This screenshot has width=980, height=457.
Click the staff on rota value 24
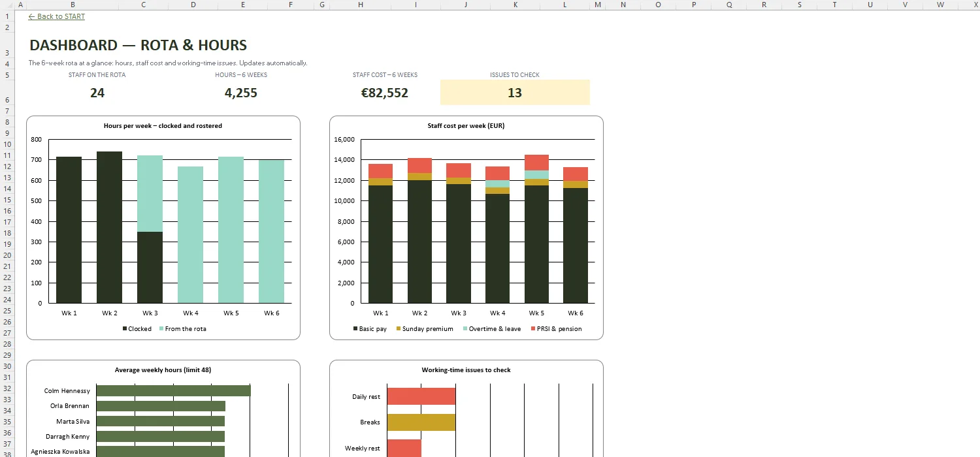coord(97,93)
